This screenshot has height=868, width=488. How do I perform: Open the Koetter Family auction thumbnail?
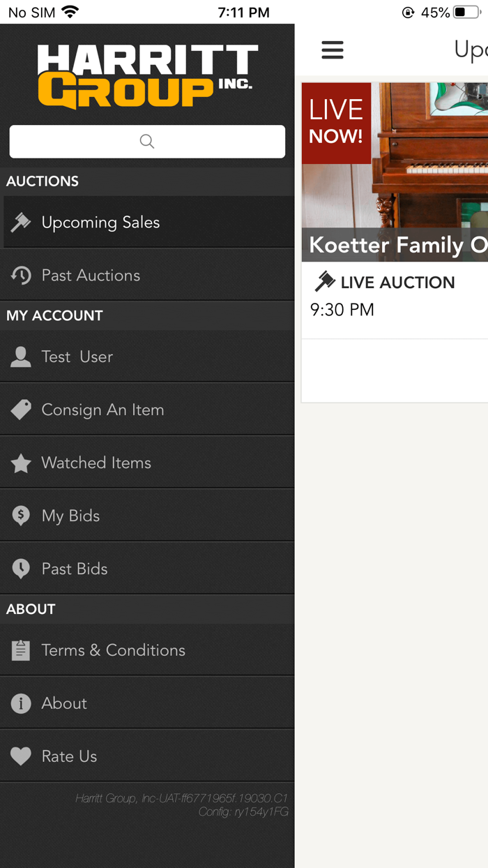(x=395, y=172)
